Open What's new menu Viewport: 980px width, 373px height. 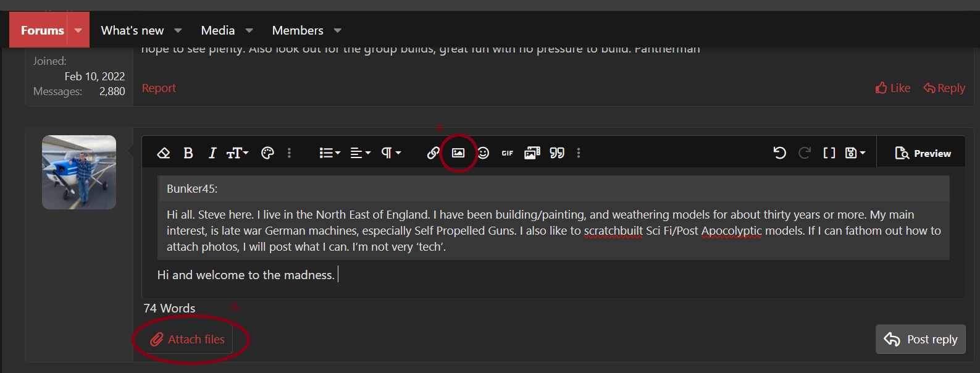[x=132, y=30]
